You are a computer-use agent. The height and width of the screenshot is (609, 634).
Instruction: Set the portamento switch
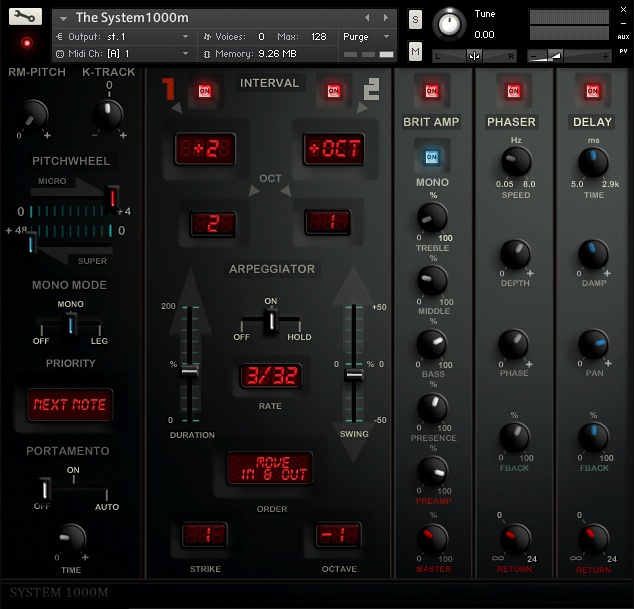[x=44, y=488]
